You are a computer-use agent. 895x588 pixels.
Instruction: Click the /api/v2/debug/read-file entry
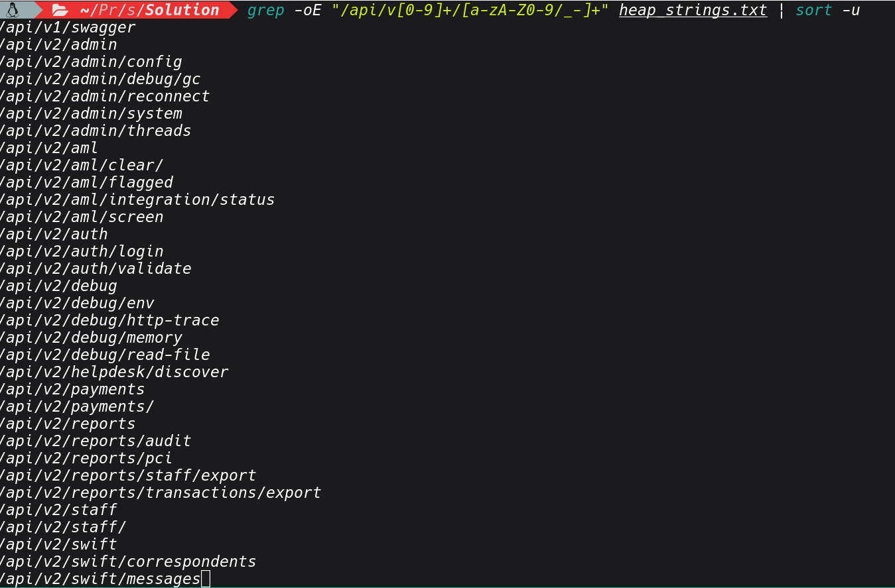point(104,355)
